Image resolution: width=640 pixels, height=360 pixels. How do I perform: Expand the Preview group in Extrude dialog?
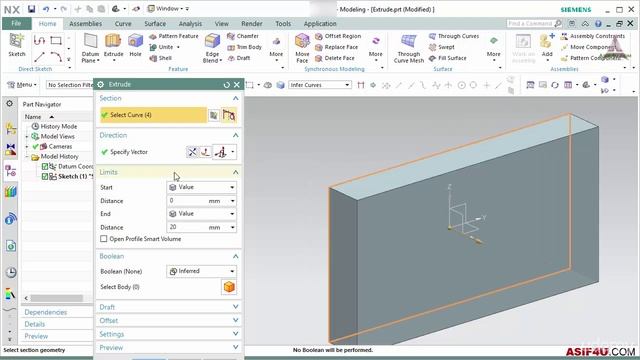(236, 347)
